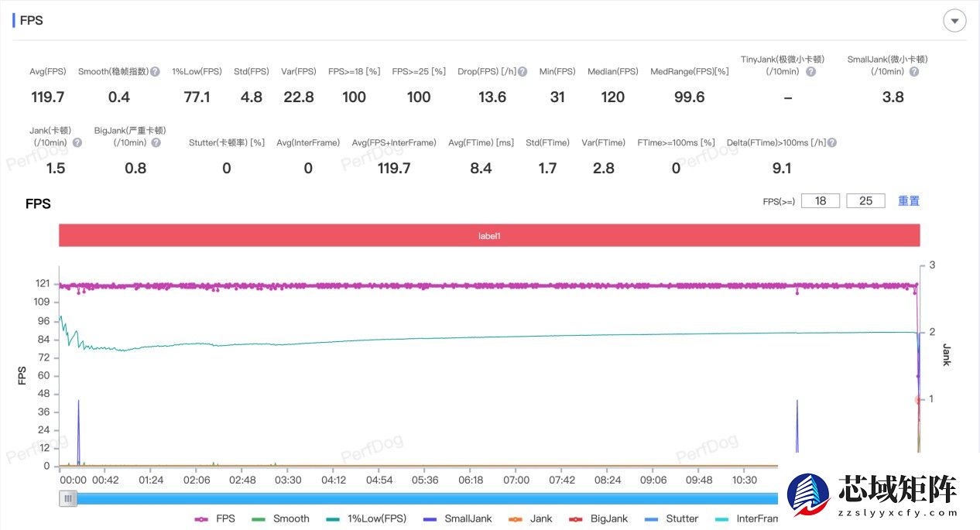Viewport: 980px width, 530px height.
Task: Click the FPS threshold field showing 18
Action: tap(821, 201)
